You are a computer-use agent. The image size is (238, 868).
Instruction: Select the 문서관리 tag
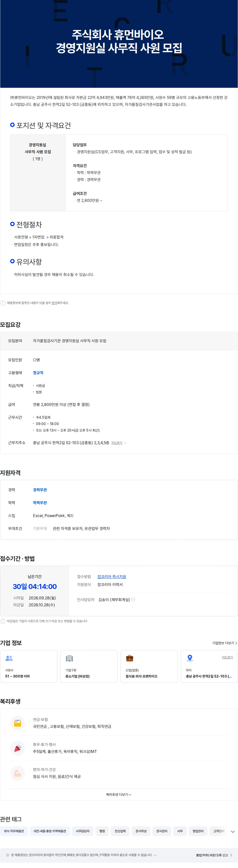(x=162, y=831)
